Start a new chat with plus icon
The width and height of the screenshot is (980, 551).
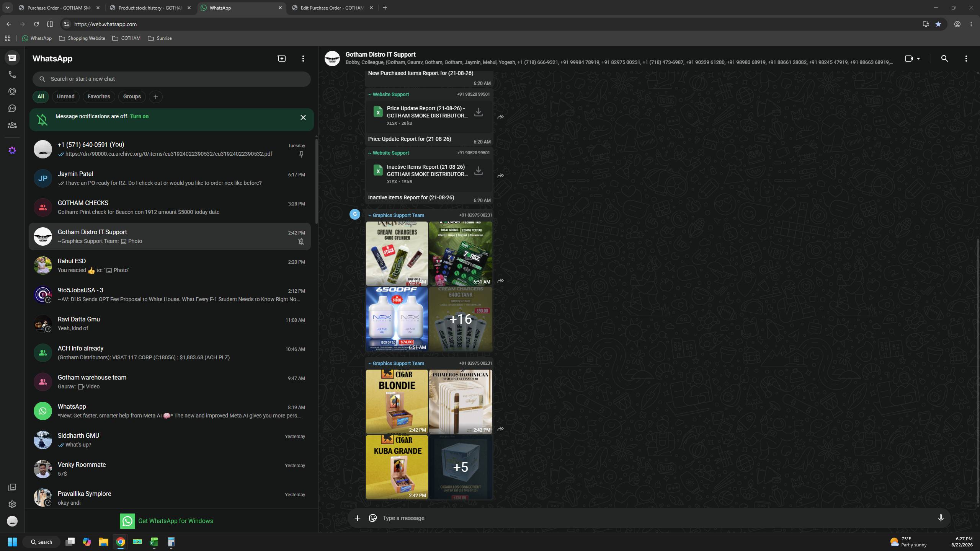[281, 59]
